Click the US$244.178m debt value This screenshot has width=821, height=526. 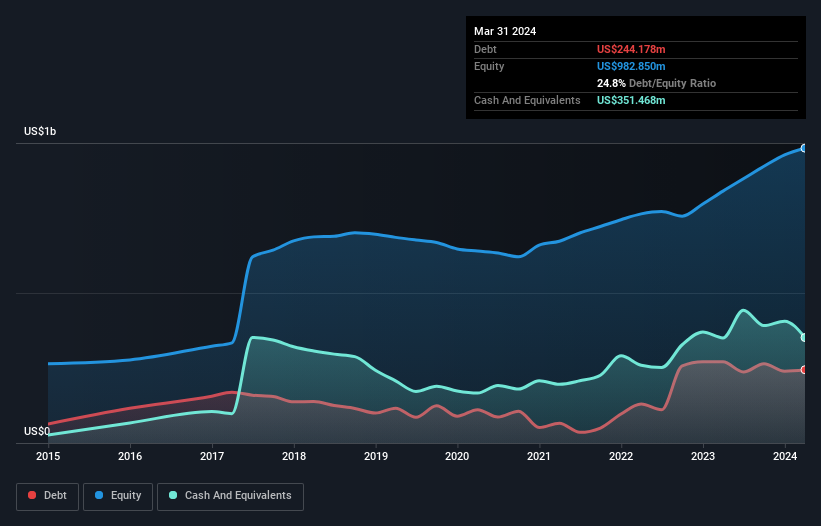click(x=631, y=49)
